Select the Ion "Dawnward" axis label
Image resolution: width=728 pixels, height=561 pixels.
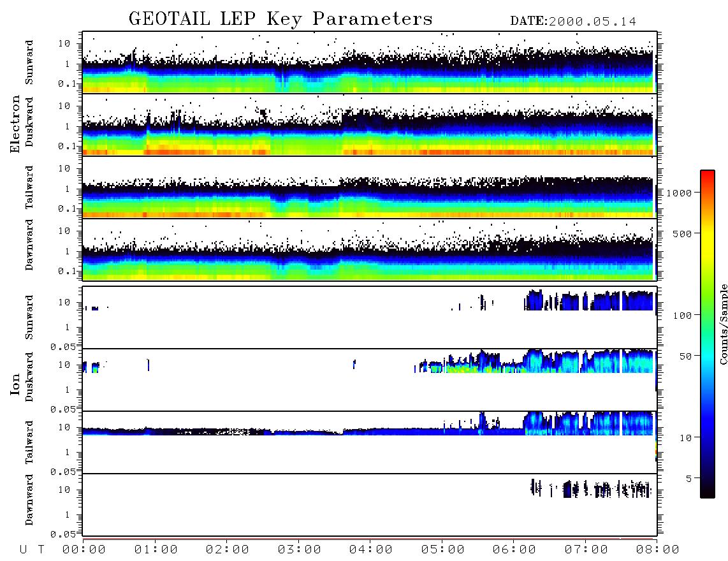[x=29, y=500]
